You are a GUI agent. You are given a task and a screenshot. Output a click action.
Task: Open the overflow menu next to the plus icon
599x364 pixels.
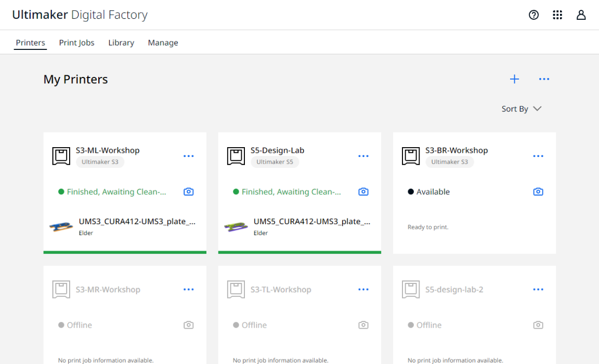[544, 79]
